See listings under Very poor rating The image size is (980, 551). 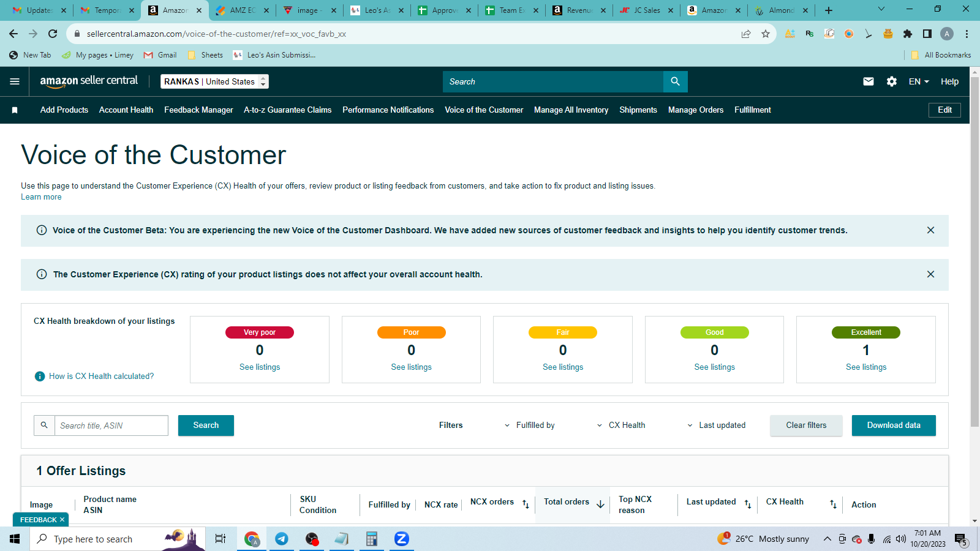coord(260,367)
